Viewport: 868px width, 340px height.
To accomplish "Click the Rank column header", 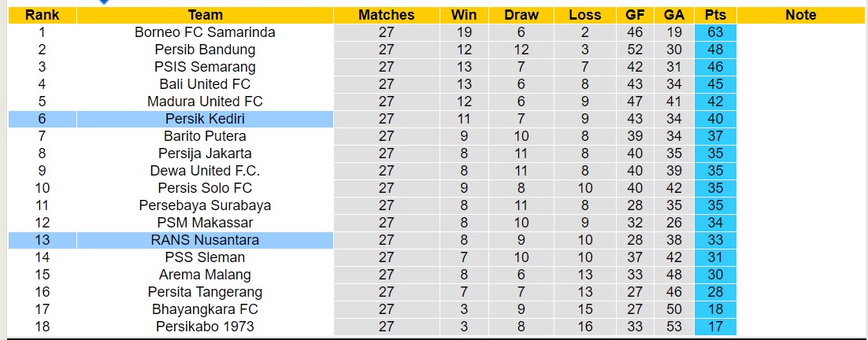I will point(42,15).
